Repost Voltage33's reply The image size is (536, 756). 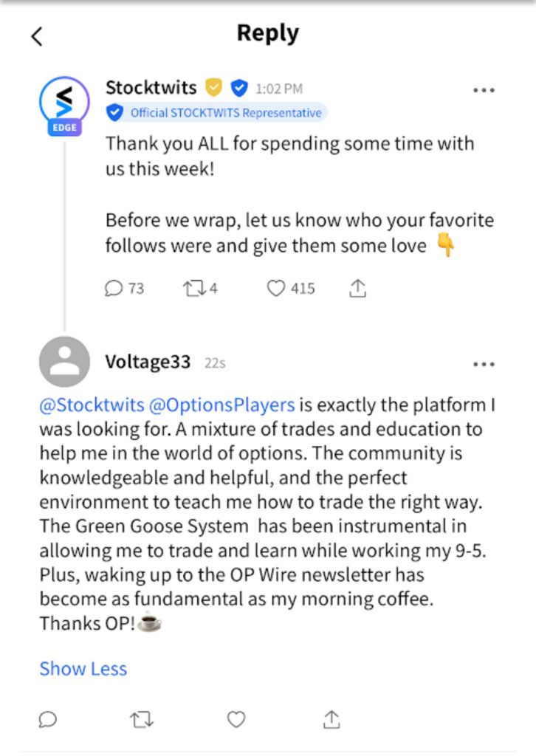(x=142, y=719)
